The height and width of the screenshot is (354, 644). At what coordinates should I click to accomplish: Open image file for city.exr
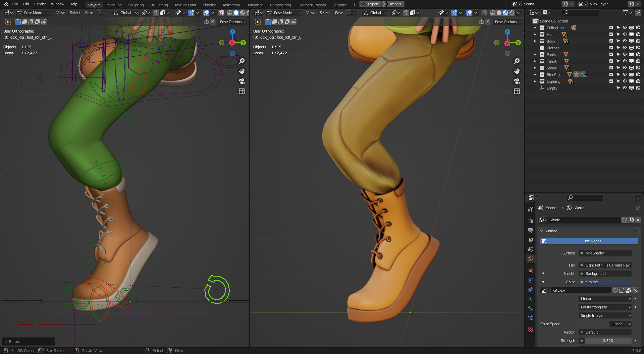(x=629, y=290)
